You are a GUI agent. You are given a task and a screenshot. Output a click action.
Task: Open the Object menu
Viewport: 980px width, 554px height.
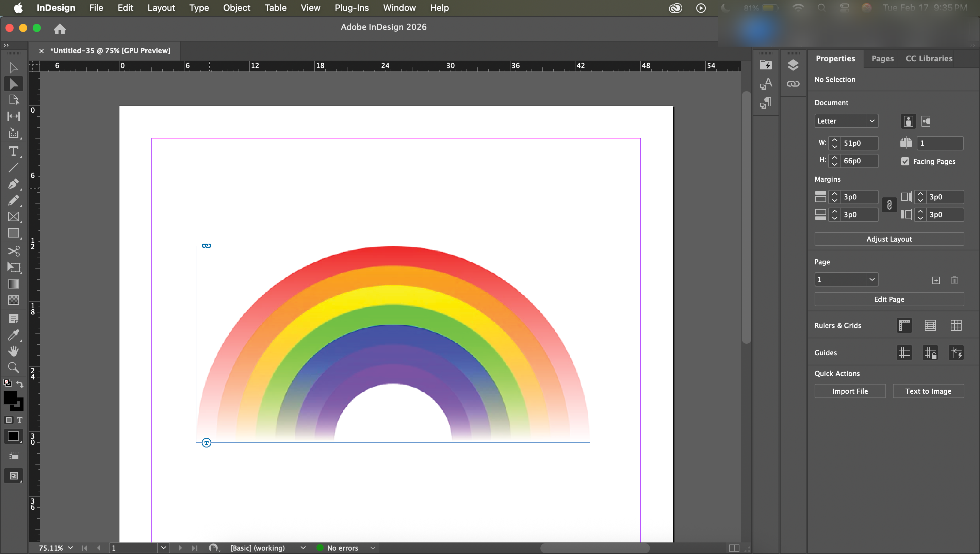236,7
